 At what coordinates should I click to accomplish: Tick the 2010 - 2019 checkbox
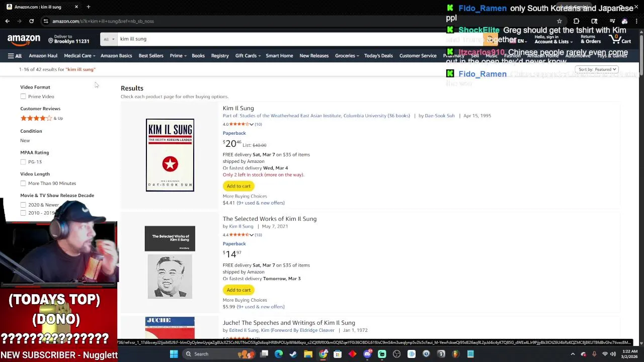(23, 213)
